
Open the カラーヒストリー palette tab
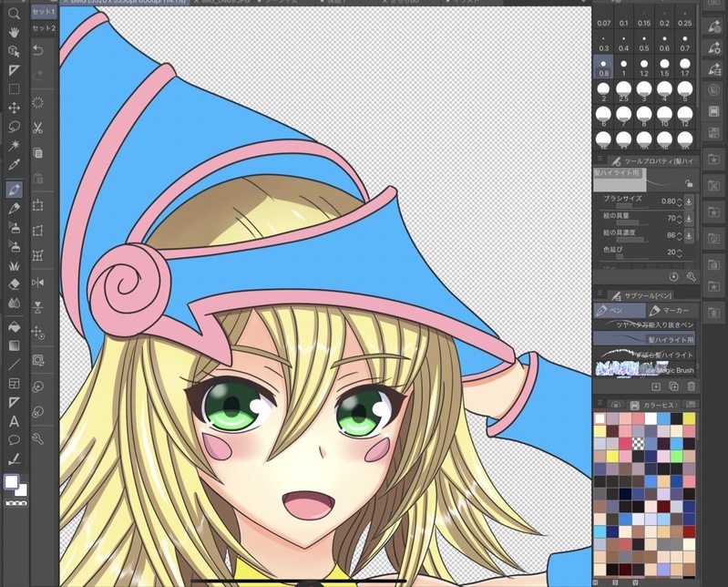pos(655,405)
